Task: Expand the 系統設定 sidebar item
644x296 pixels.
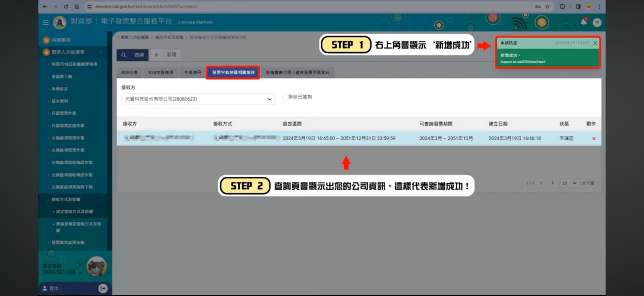Action: pyautogui.click(x=60, y=89)
